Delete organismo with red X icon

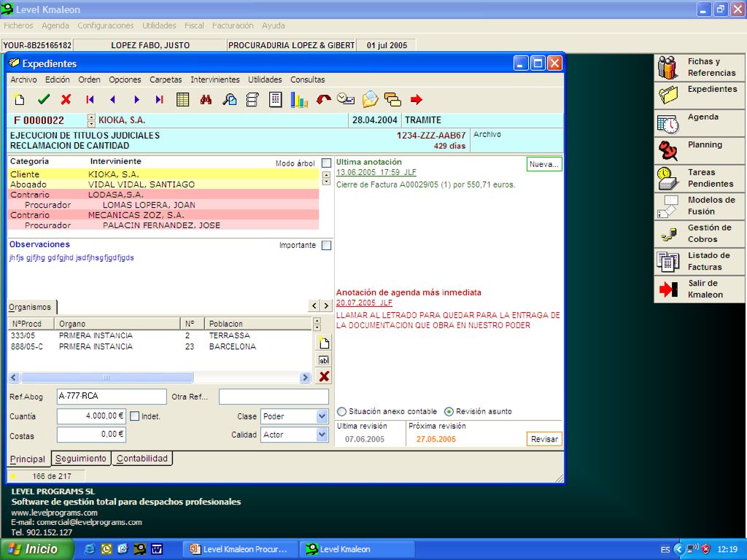[x=324, y=377]
